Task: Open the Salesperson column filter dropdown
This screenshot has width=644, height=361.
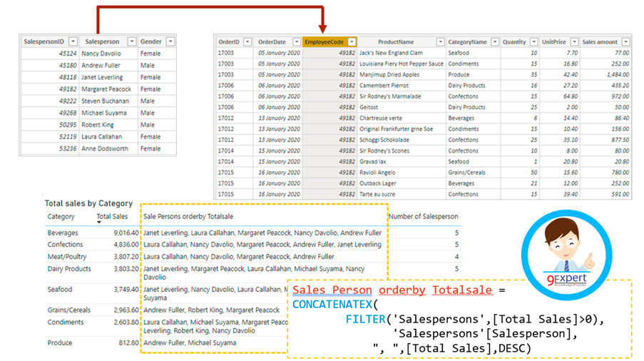Action: tap(132, 42)
